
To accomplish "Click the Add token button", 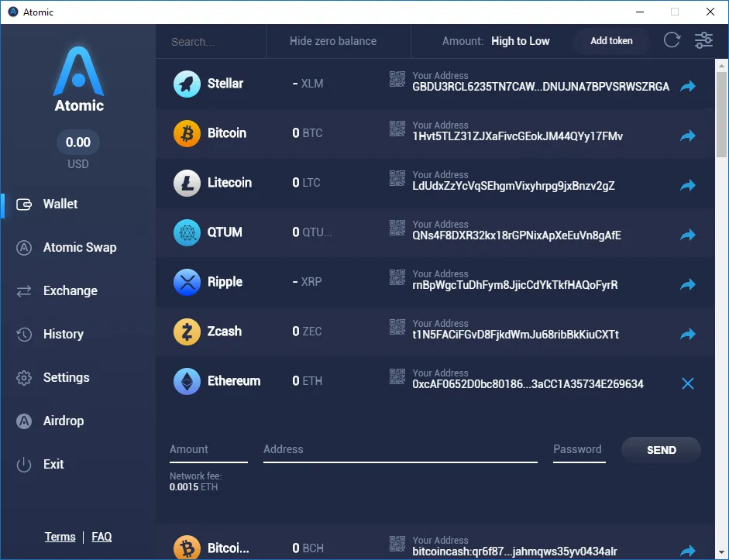I will [x=611, y=41].
